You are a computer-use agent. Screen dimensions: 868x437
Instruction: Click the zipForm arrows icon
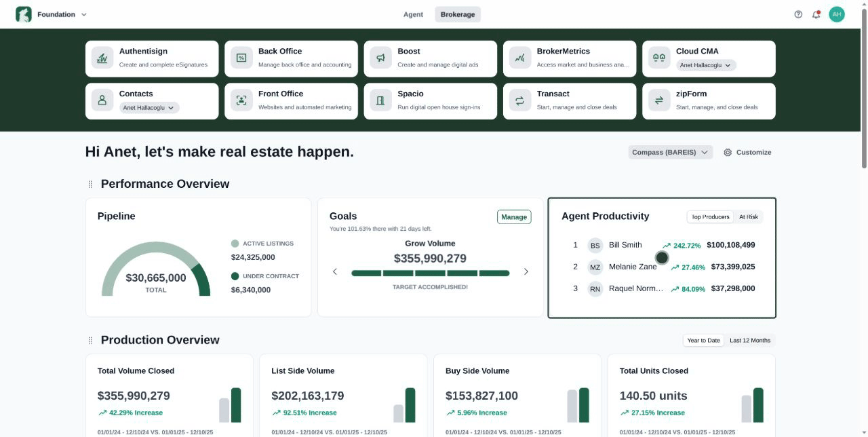[x=658, y=100]
